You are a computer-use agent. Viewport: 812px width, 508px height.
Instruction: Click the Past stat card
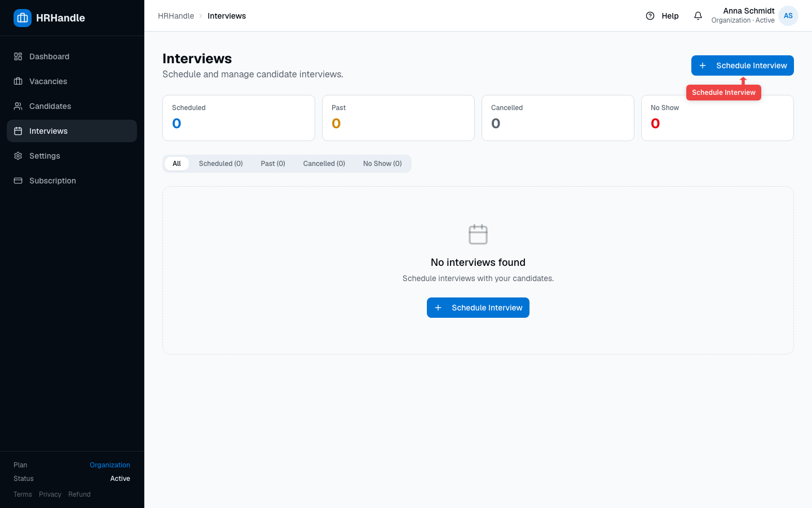398,118
